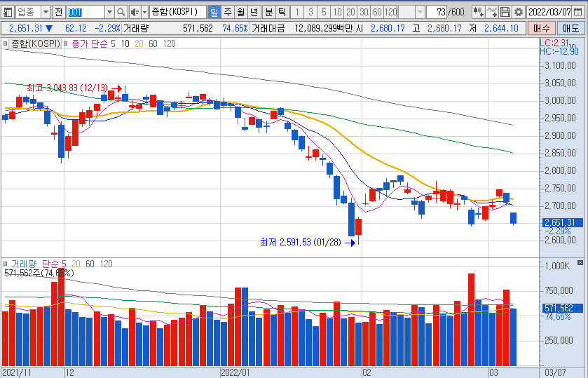
Task: Click volume tag 571,562 on axis
Action: [x=563, y=308]
